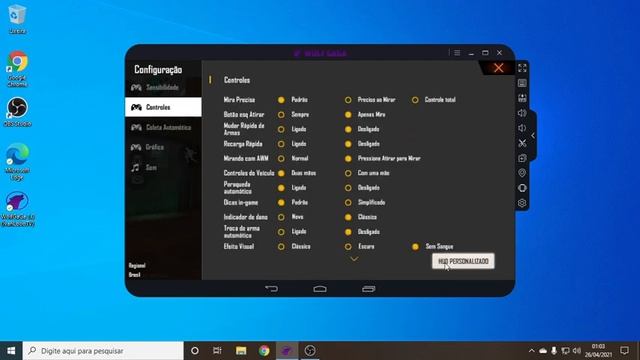Open Task View from the taskbar

(x=217, y=351)
